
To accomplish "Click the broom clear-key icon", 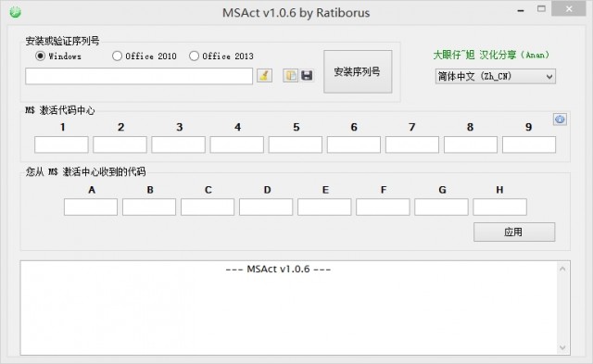I will coord(264,75).
